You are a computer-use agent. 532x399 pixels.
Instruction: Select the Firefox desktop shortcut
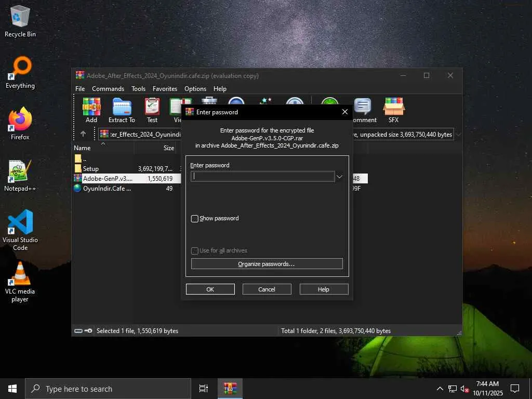20,124
